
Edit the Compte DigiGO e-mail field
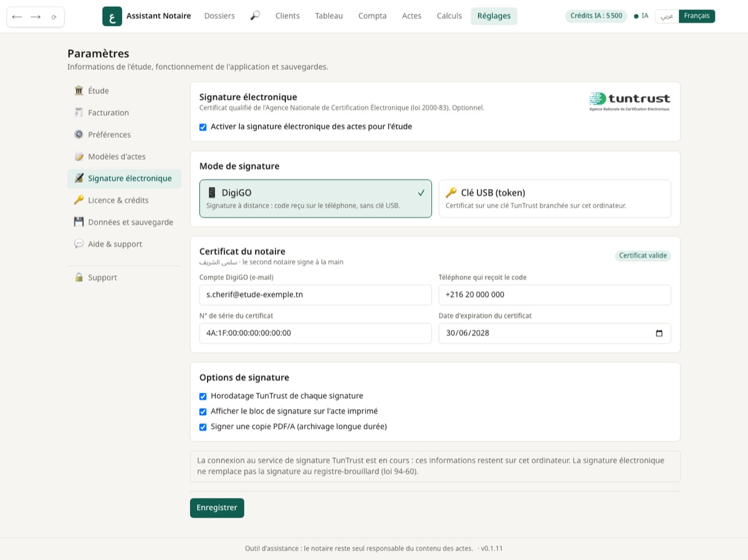pyautogui.click(x=315, y=295)
